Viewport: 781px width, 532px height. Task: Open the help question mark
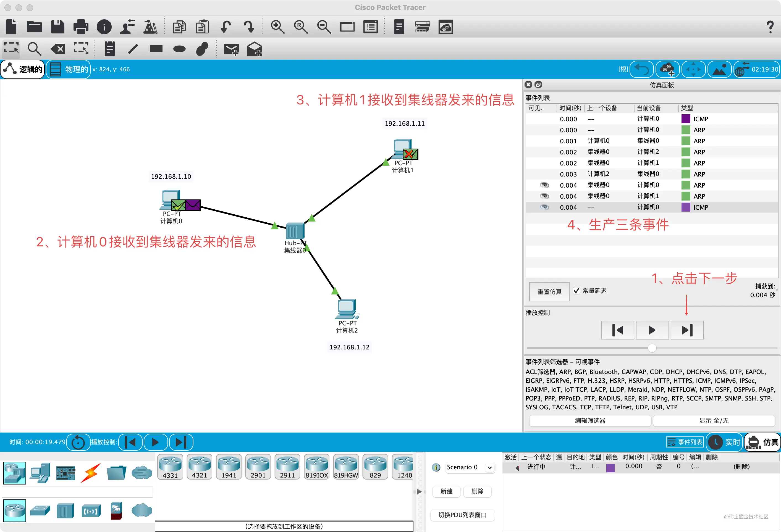click(770, 27)
